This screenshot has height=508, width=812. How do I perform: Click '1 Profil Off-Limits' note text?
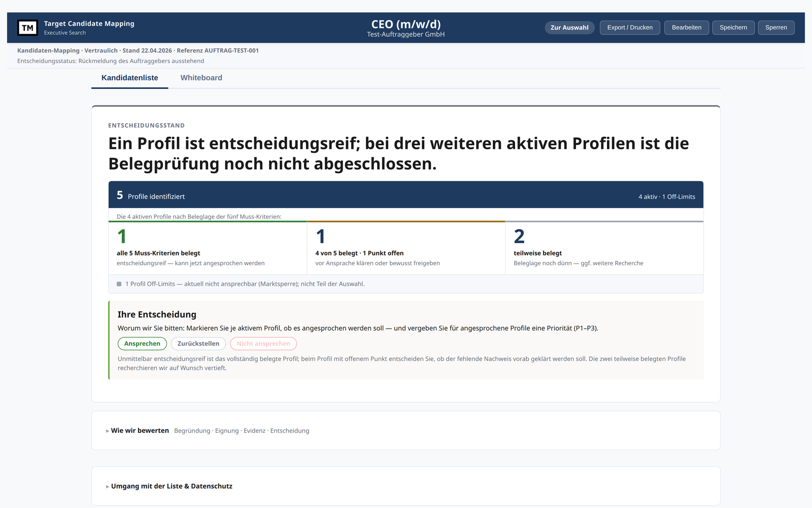coord(245,284)
